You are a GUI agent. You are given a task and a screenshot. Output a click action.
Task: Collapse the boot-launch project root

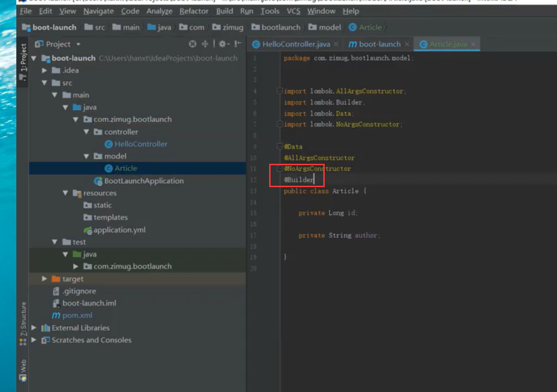[34, 58]
